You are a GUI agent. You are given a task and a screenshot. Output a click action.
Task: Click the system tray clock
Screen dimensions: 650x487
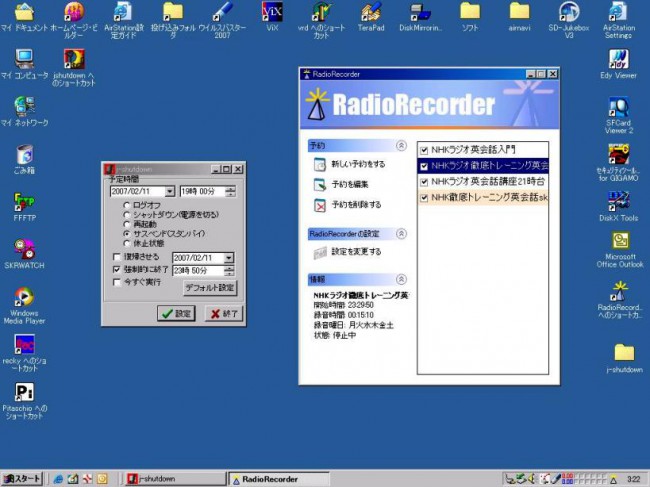633,479
